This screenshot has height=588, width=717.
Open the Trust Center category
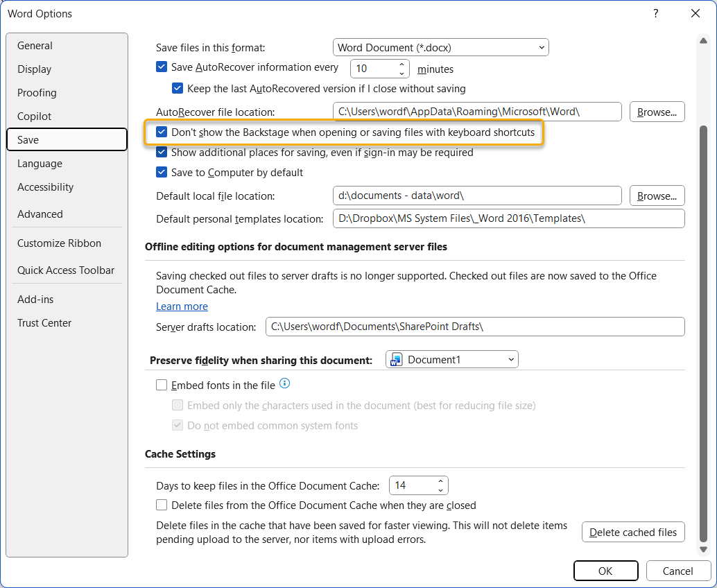click(67, 323)
